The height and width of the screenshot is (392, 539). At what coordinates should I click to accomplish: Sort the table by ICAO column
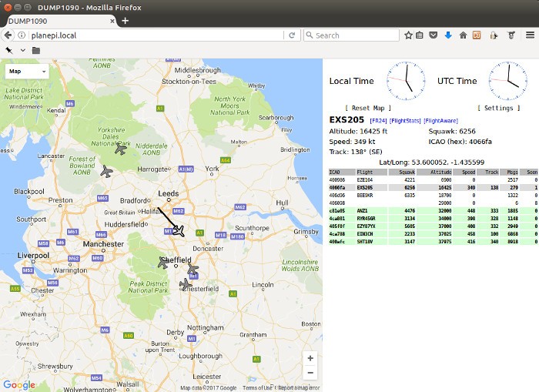tap(342, 172)
